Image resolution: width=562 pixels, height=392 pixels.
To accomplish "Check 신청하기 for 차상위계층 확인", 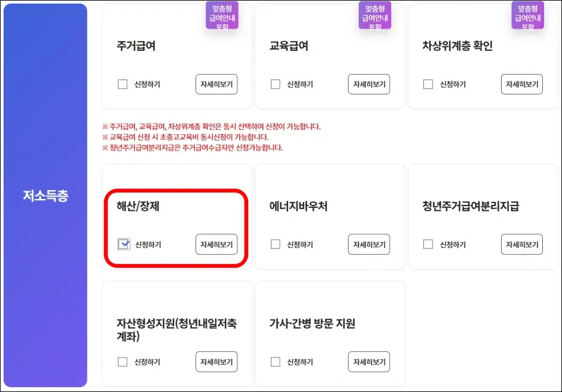I will pyautogui.click(x=428, y=84).
